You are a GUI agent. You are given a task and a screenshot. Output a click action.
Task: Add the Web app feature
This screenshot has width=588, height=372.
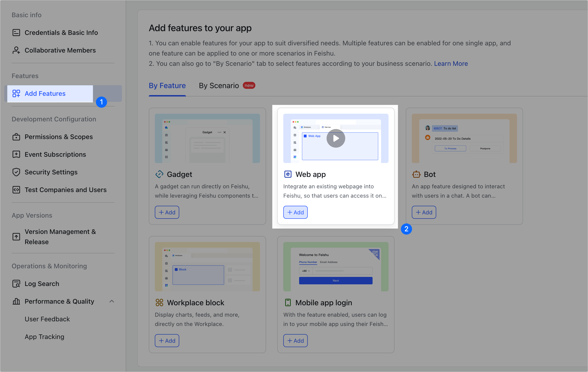295,212
